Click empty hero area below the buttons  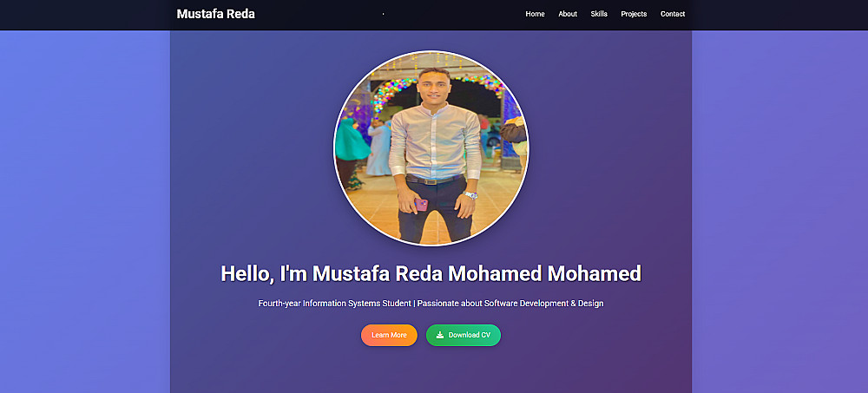click(x=431, y=370)
